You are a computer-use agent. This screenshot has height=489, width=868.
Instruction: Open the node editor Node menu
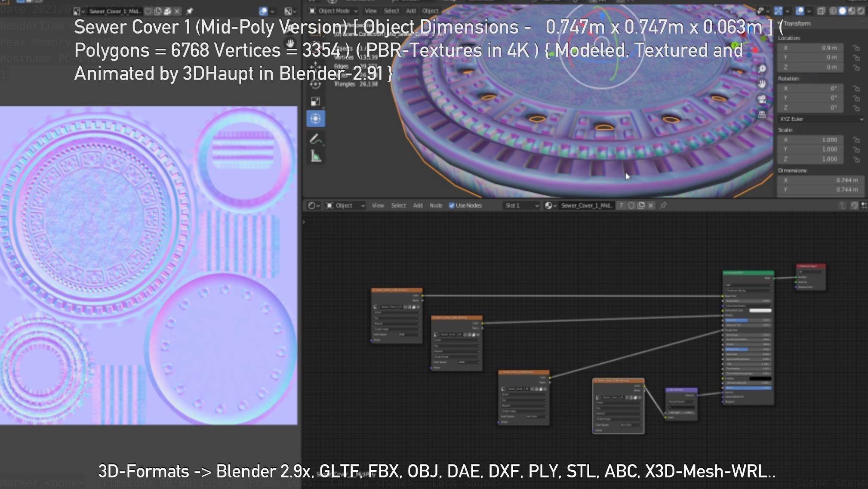[436, 206]
